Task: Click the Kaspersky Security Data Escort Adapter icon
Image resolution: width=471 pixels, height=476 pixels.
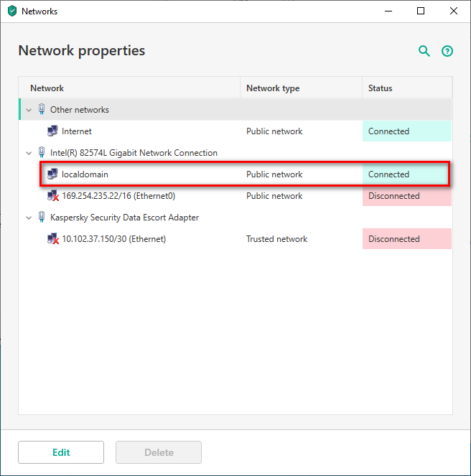Action: (41, 218)
